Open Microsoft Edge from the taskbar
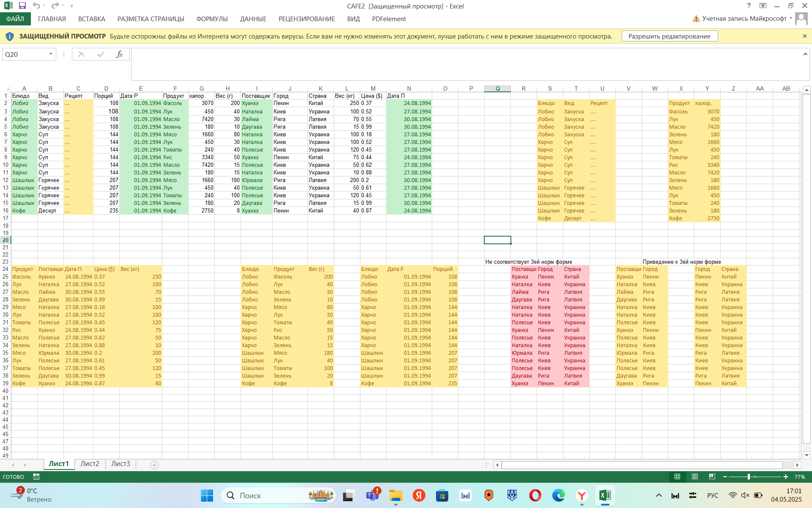 click(558, 495)
